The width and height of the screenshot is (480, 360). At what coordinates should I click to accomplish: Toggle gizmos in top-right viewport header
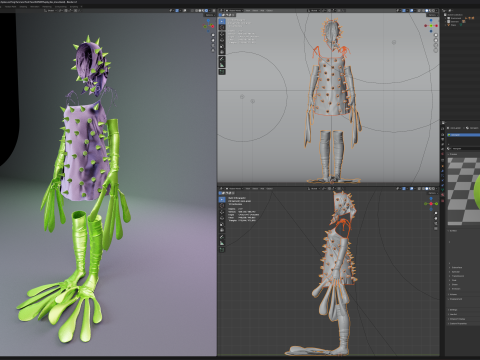point(404,10)
